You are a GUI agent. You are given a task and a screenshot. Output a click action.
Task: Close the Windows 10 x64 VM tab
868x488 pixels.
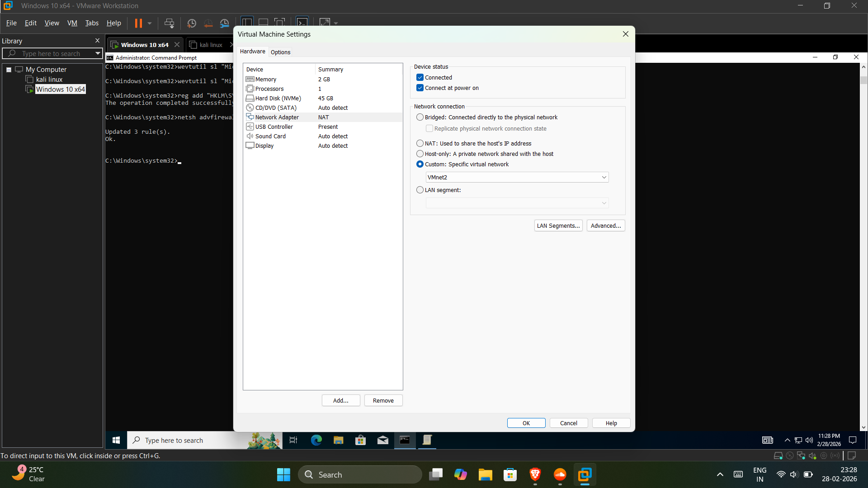coord(177,45)
